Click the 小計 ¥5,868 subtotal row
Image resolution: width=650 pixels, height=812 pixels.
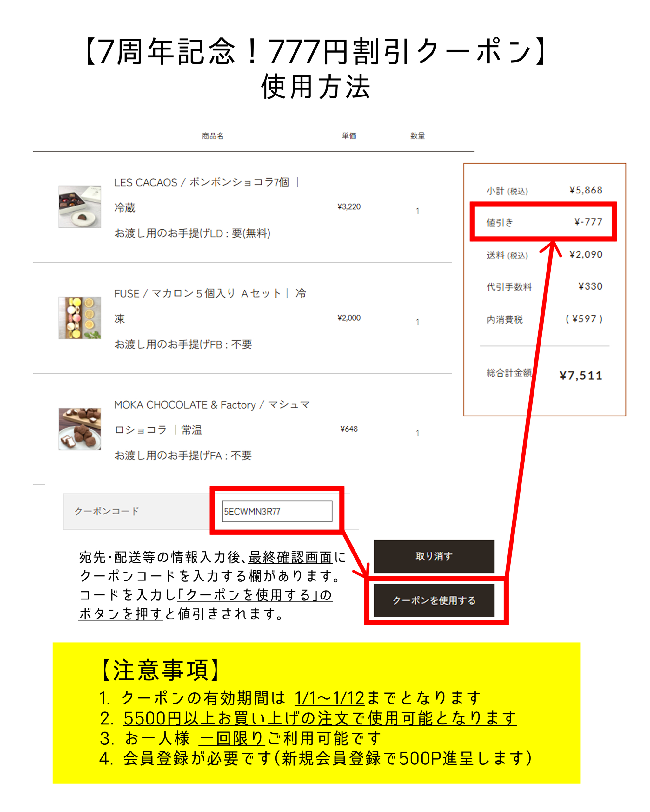(544, 190)
